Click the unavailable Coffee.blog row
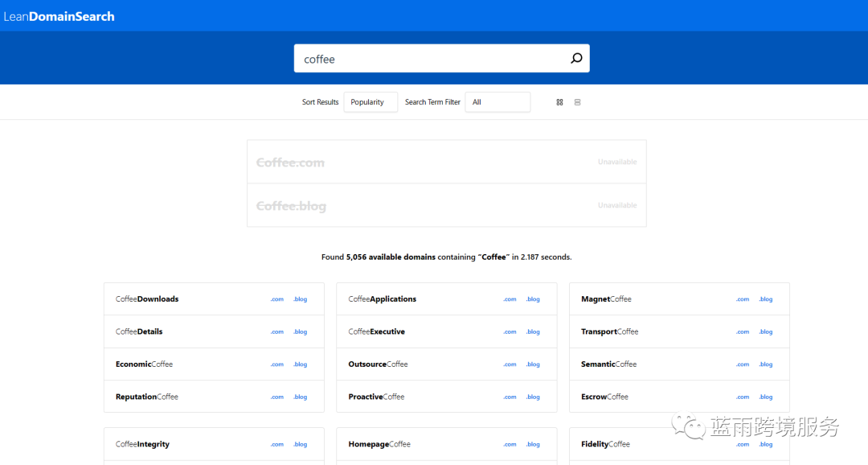The image size is (868, 465). pyautogui.click(x=446, y=206)
